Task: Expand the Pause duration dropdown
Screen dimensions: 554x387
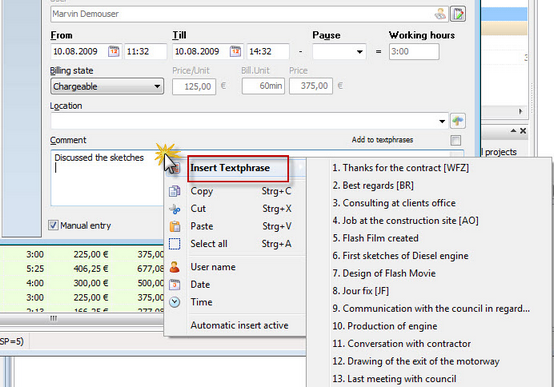Action: point(339,52)
